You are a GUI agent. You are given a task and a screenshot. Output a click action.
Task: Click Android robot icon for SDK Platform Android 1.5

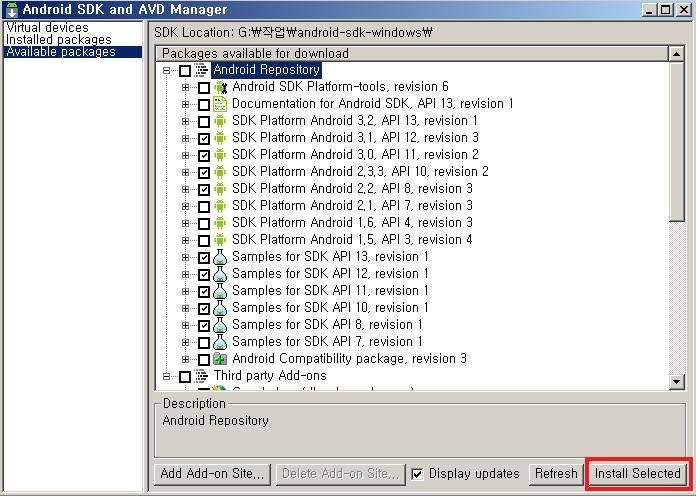220,240
